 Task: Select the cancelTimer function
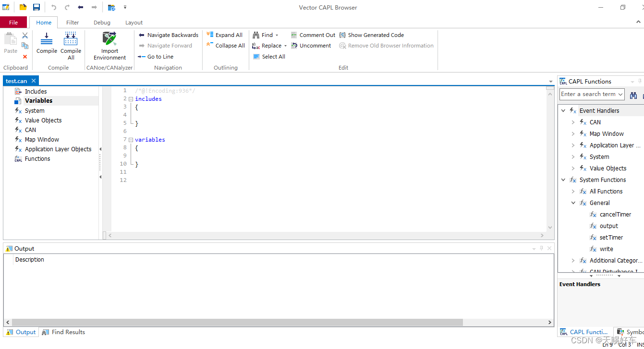615,215
